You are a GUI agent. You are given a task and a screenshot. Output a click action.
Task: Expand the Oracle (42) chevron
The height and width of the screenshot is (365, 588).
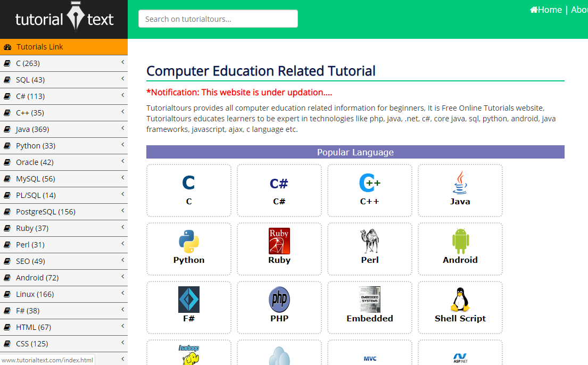[122, 161]
